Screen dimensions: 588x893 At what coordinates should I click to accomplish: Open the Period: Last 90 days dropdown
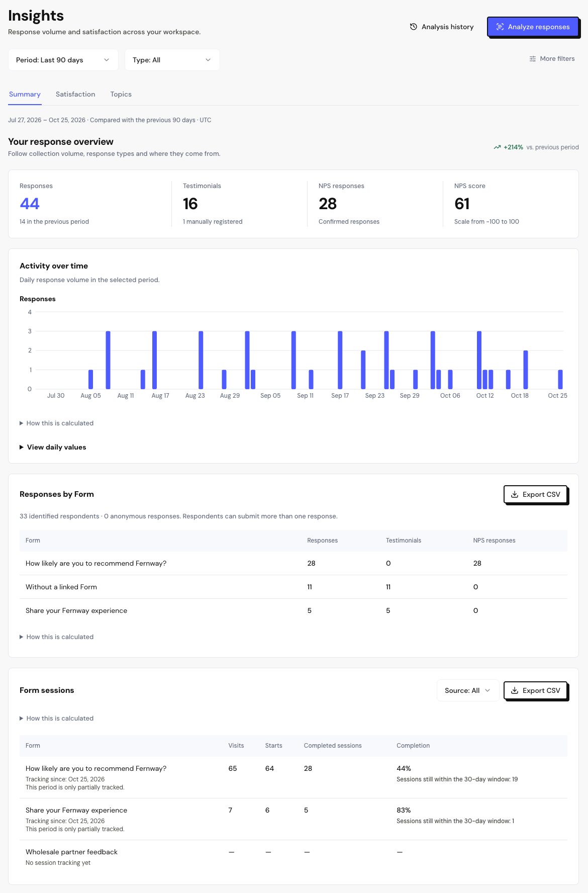[x=63, y=60]
